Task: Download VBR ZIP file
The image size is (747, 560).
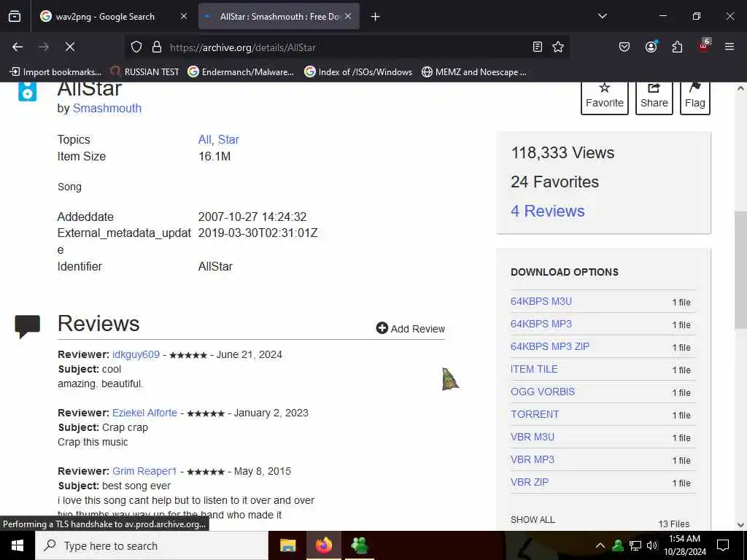Action: 530,482
